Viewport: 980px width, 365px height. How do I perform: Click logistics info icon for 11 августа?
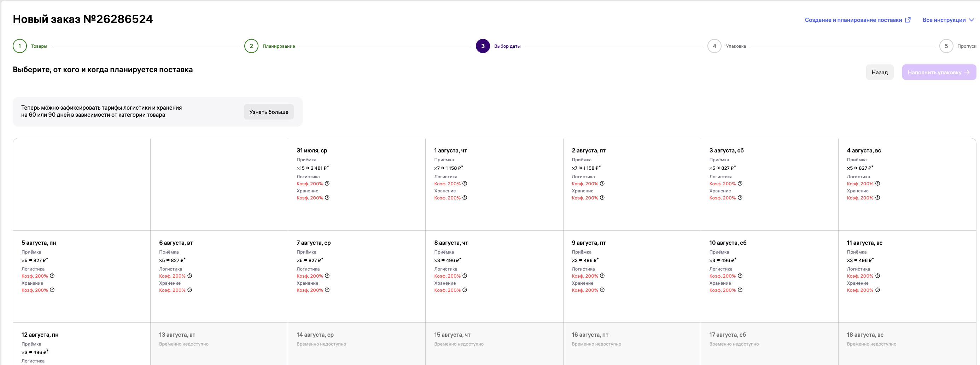[878, 276]
